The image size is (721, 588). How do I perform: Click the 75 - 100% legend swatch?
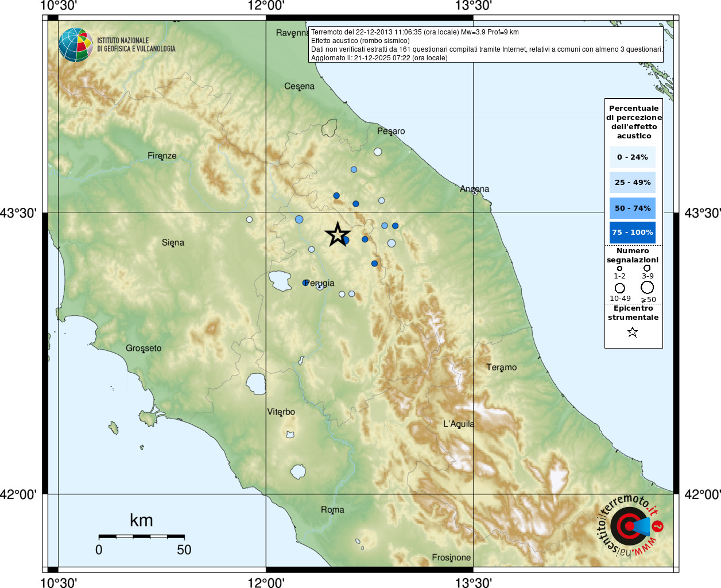633,232
